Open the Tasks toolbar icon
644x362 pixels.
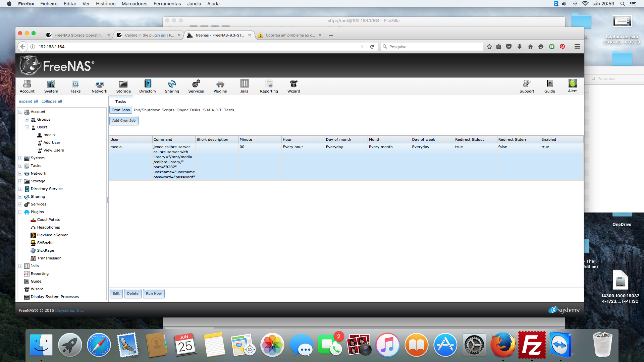[x=75, y=86]
